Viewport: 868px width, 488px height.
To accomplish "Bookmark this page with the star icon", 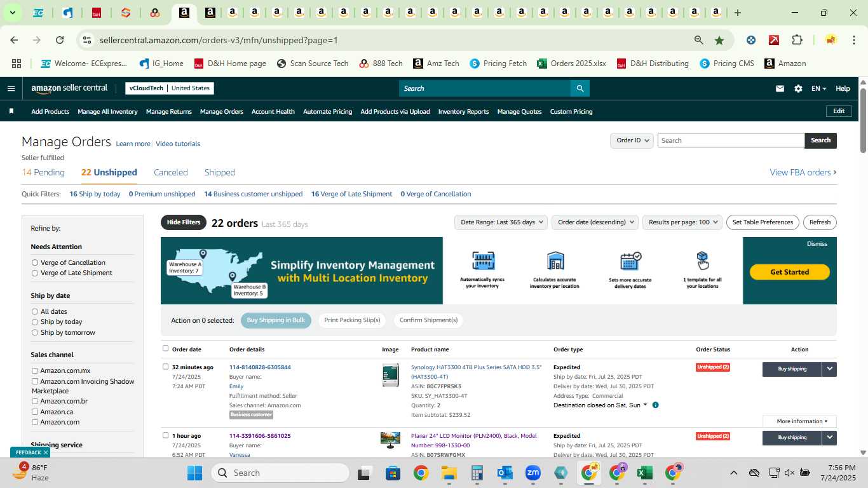I will pyautogui.click(x=719, y=40).
